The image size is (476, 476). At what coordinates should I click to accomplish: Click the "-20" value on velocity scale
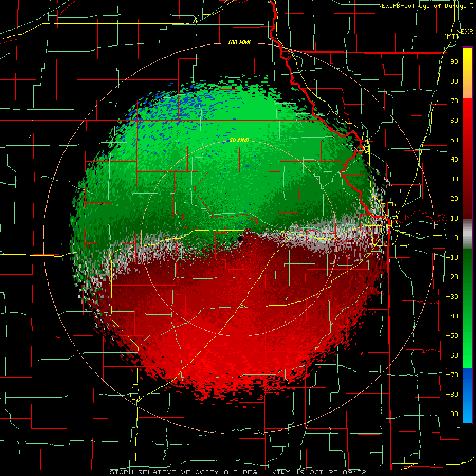pyautogui.click(x=452, y=277)
